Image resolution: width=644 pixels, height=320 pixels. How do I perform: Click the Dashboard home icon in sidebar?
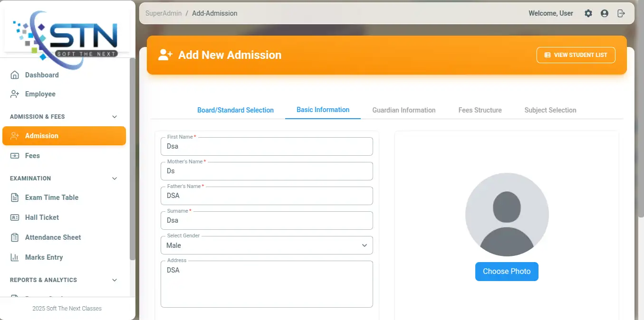(x=15, y=75)
